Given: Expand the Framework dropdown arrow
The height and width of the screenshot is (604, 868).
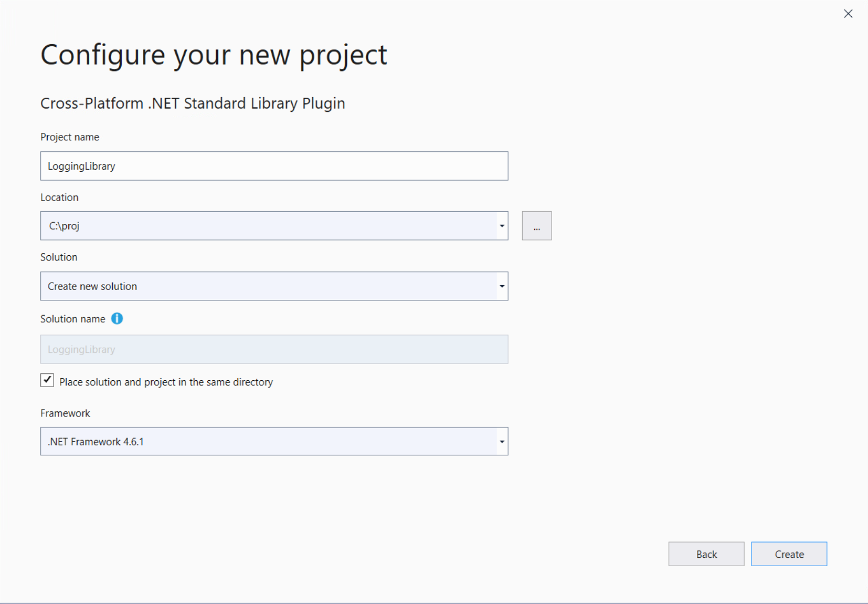Looking at the screenshot, I should point(502,442).
